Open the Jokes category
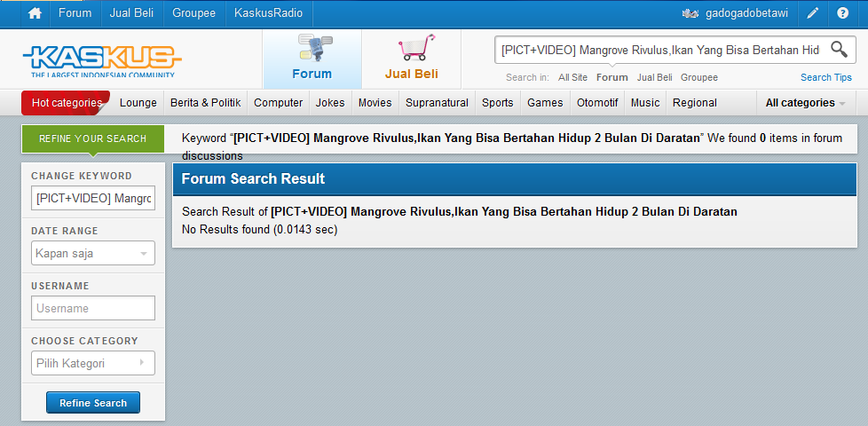Viewport: 868px width, 426px height. 330,103
